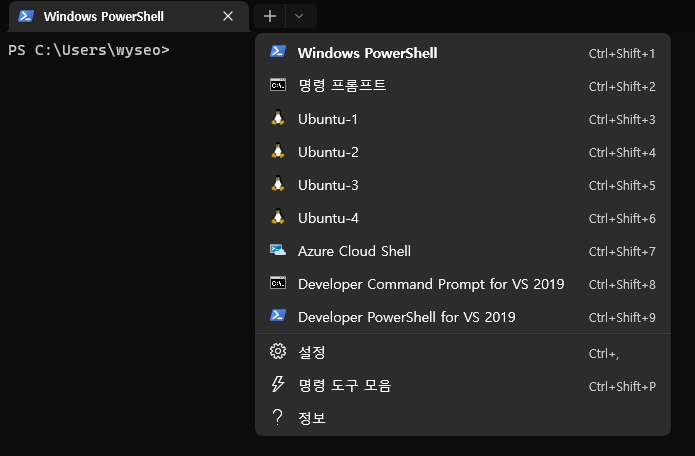Image resolution: width=695 pixels, height=456 pixels.
Task: Click cmd icon beside Developer Command Prompt
Action: [278, 283]
